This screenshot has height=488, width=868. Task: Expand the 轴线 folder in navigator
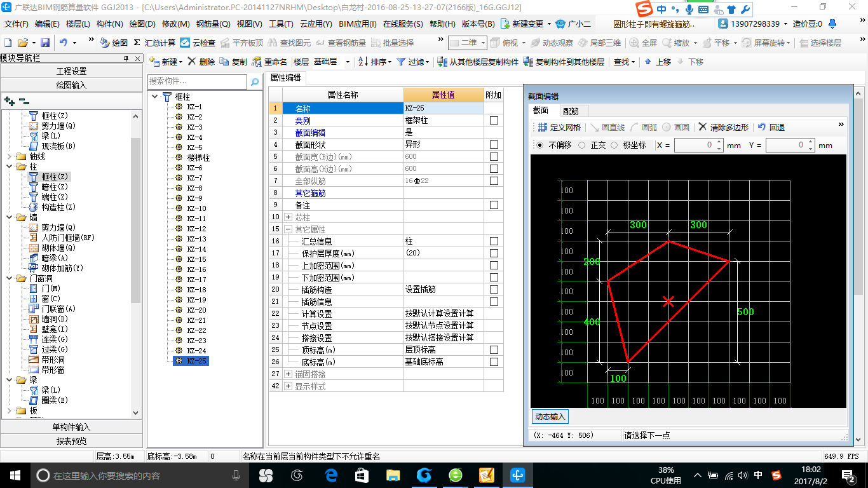[9, 156]
